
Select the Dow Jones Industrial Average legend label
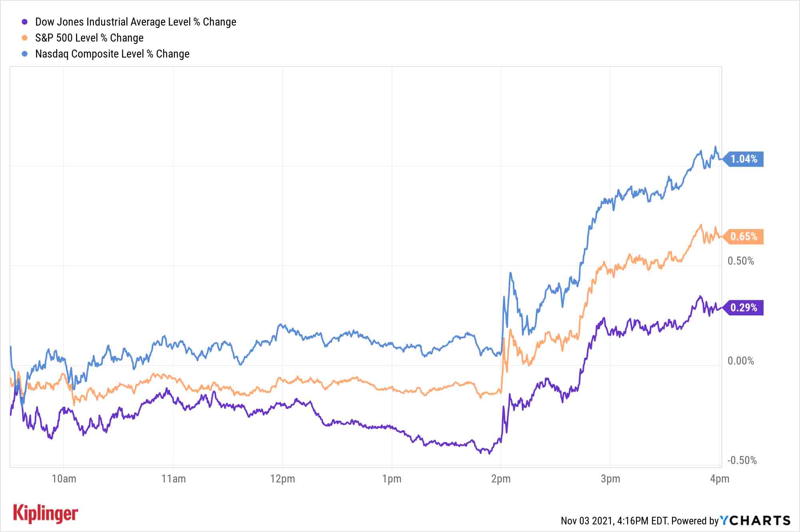click(x=136, y=22)
